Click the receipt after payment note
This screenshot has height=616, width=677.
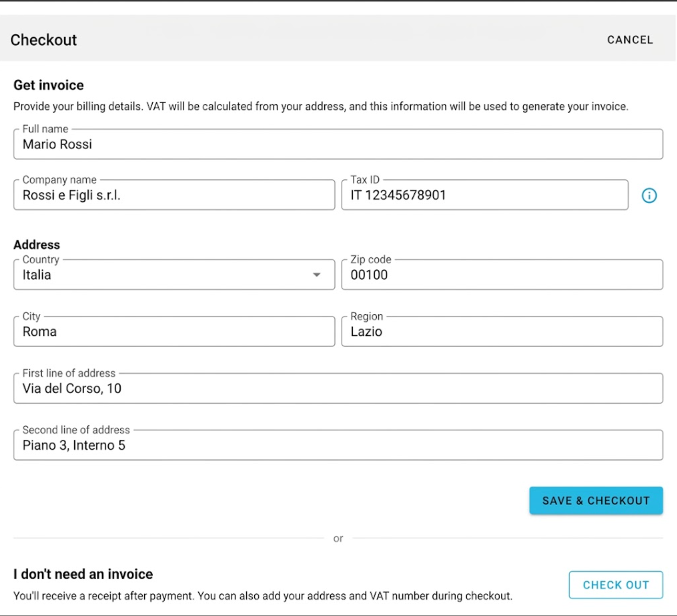(263, 596)
